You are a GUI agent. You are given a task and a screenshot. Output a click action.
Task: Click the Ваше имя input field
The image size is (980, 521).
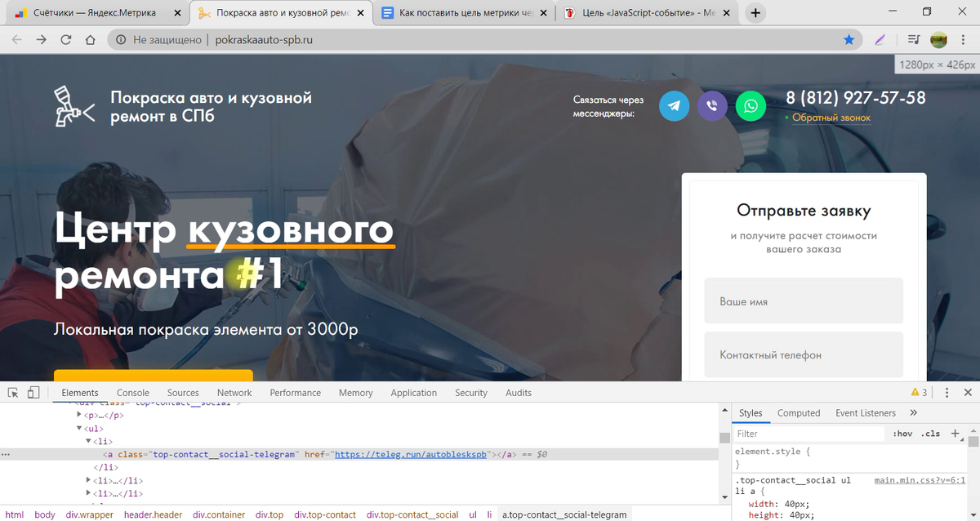803,301
